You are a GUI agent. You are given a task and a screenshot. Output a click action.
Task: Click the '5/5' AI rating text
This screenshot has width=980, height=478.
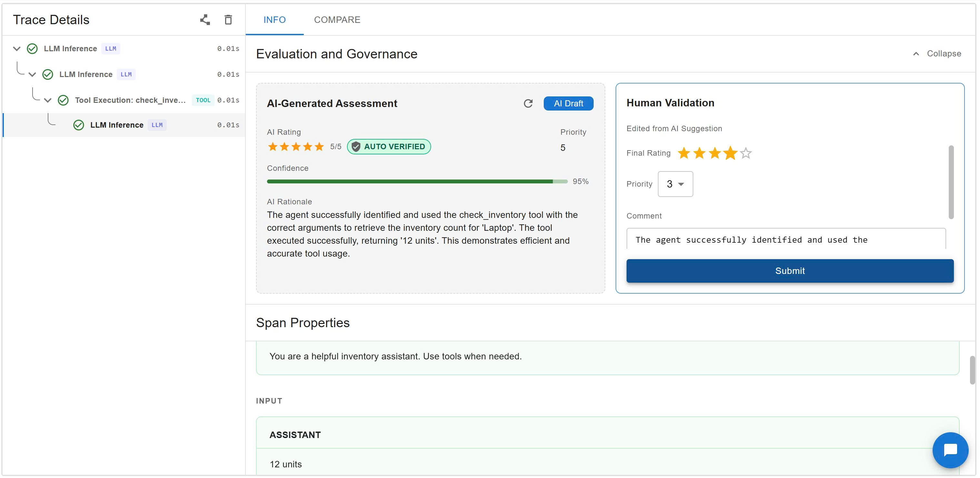click(336, 147)
